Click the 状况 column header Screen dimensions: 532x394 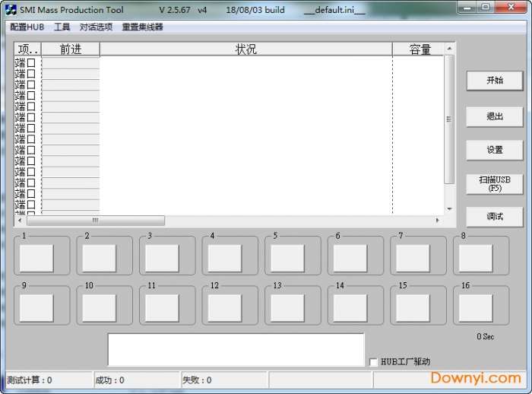[x=246, y=49]
